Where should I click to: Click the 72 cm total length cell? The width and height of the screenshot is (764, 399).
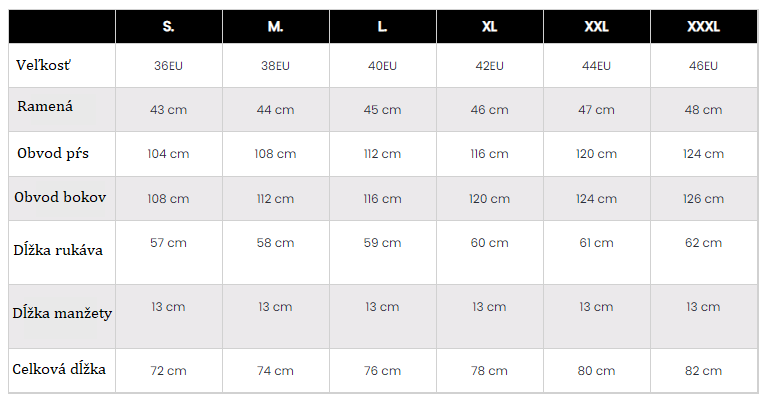coord(169,371)
